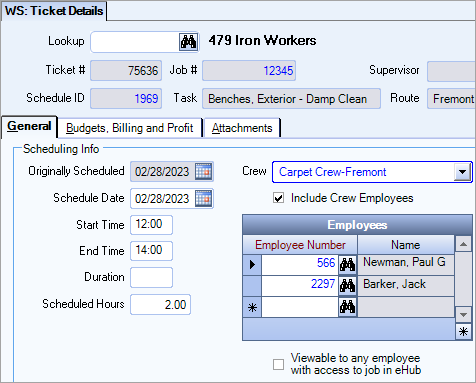476x383 pixels.
Task: Click the Task field Benches, Exterior - Damp Clean
Action: coord(291,99)
